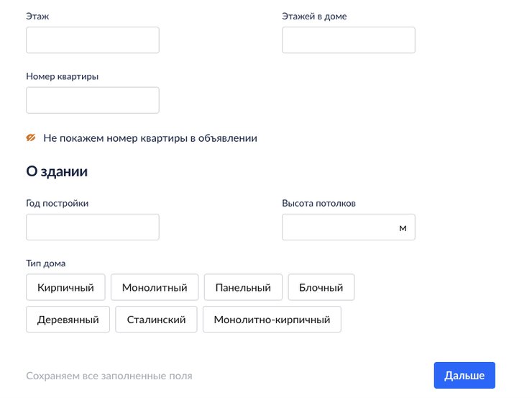Click the Высота потолков label text

coord(318,203)
